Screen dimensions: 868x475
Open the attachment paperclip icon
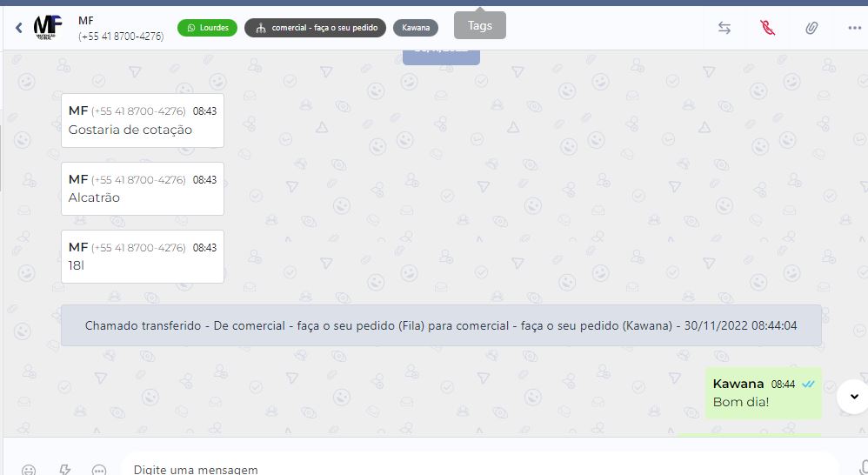pos(811,28)
